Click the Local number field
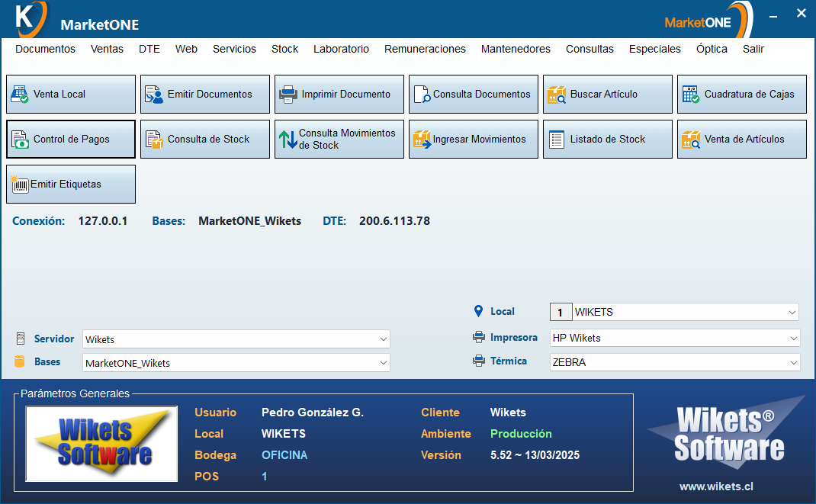 point(561,312)
